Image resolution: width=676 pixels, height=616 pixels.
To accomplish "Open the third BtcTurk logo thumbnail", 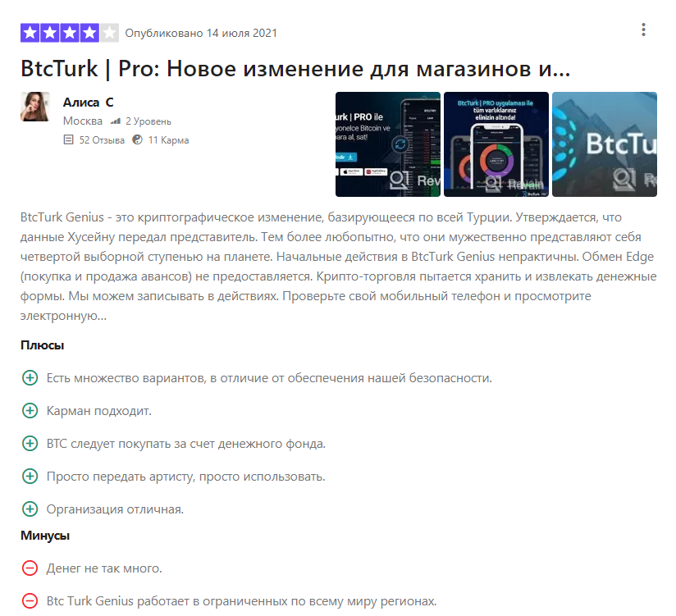I will [x=605, y=144].
